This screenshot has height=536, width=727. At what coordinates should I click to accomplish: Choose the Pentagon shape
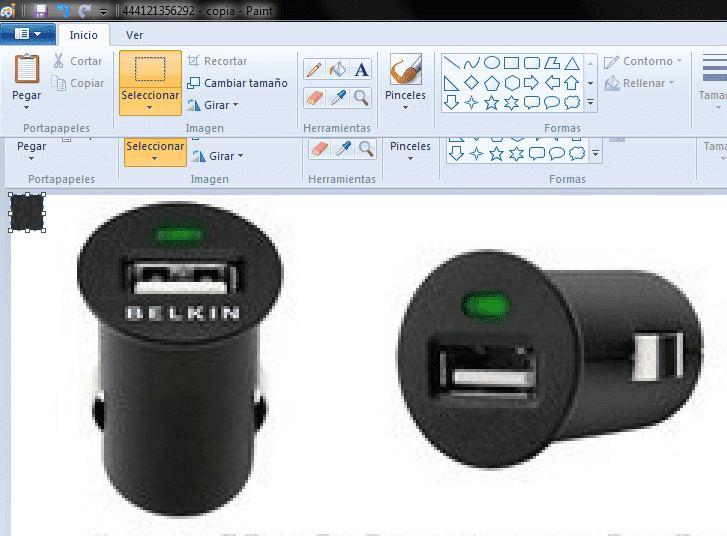491,83
